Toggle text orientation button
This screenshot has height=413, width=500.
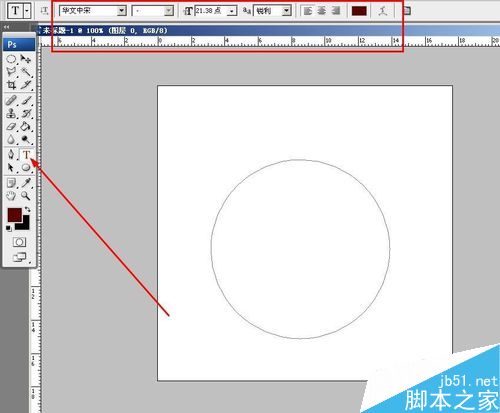click(x=44, y=11)
